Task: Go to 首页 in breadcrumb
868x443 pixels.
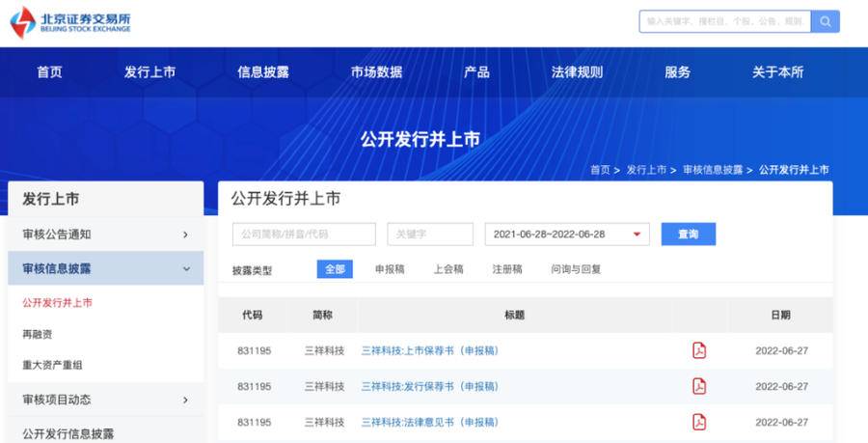Action: [600, 170]
